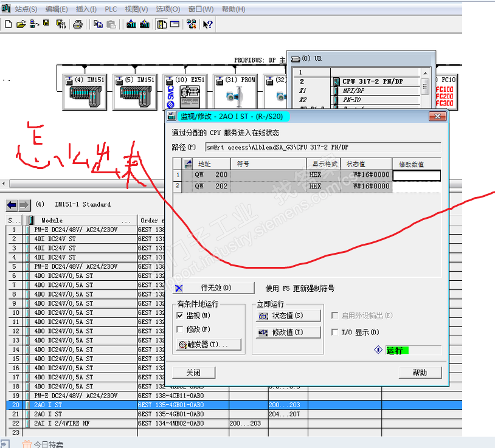Click the HW Config application menu icon

coord(5,9)
